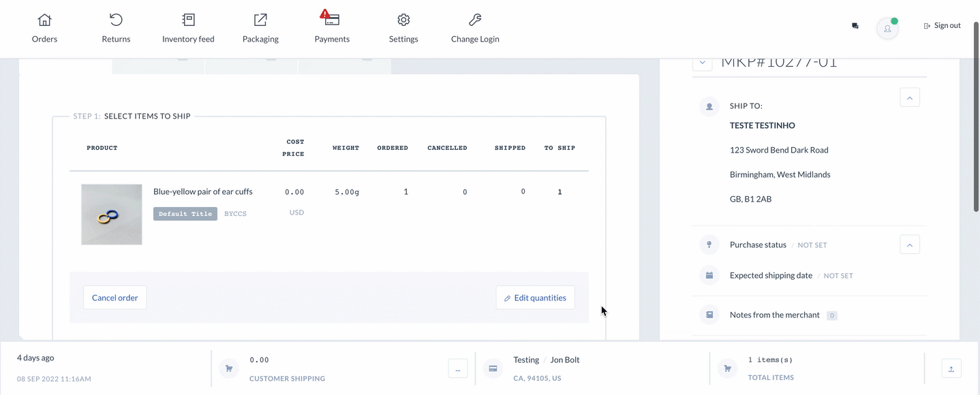Click the Sign out link
The image size is (980, 395).
click(x=942, y=25)
